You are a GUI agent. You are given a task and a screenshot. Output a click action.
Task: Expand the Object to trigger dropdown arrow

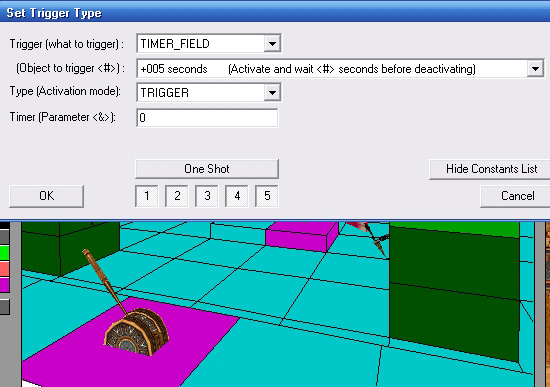(535, 68)
